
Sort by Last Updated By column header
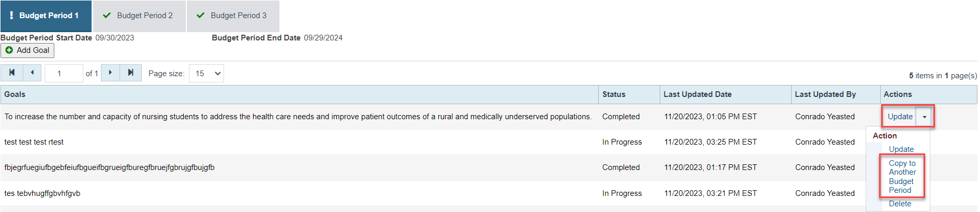[825, 94]
